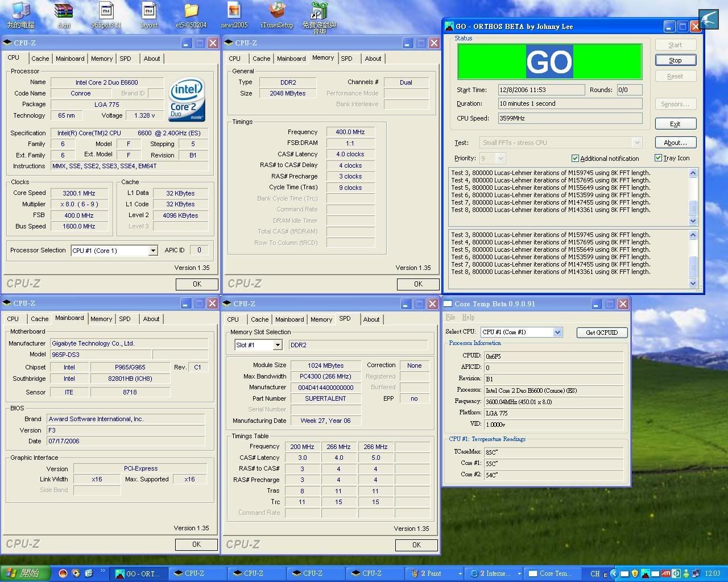Viewport: 728px width, 582px height.
Task: Open the 2 Internet Explorer taskbar group
Action: [494, 573]
